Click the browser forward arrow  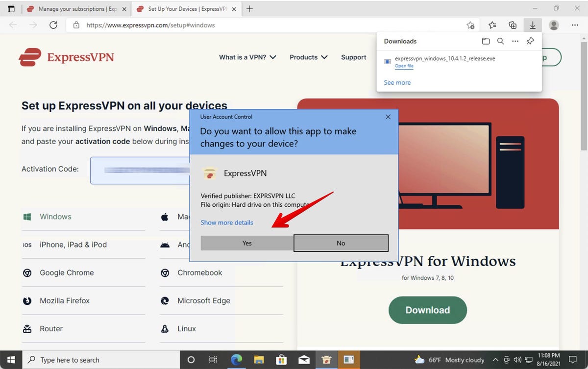click(x=33, y=25)
